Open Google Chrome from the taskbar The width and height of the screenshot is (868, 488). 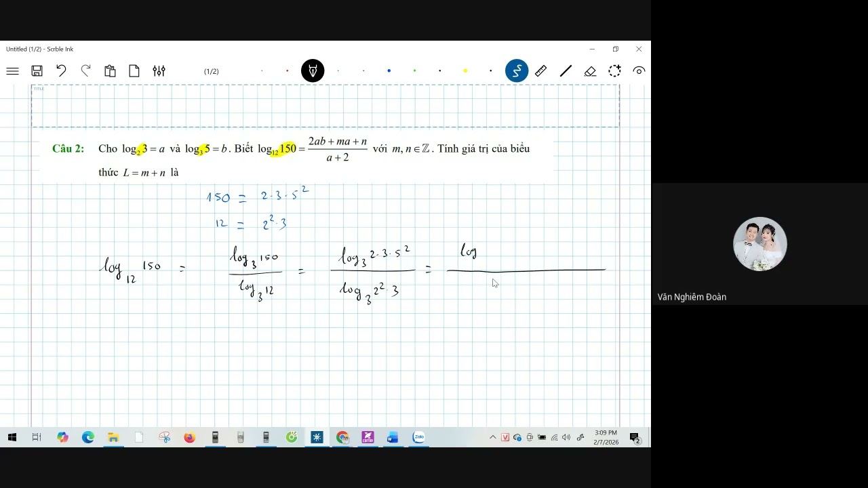[x=342, y=438]
